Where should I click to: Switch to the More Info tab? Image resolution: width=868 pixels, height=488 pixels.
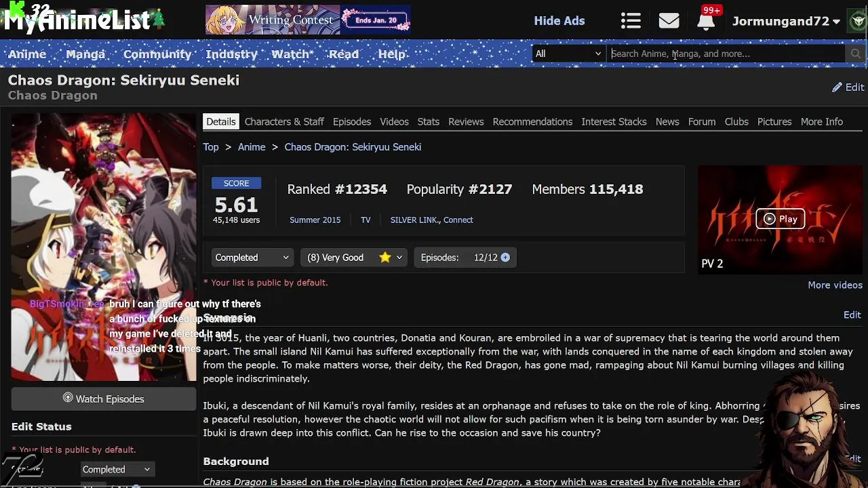822,122
